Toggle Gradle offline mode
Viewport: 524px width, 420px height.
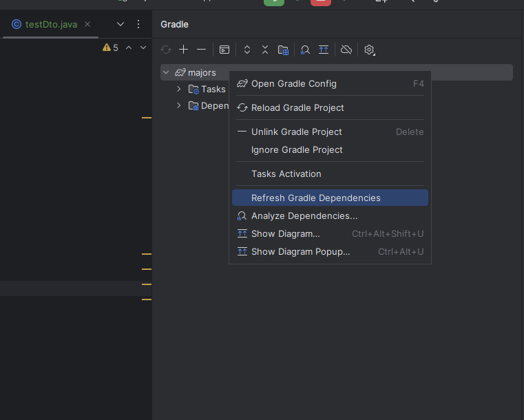[x=346, y=50]
